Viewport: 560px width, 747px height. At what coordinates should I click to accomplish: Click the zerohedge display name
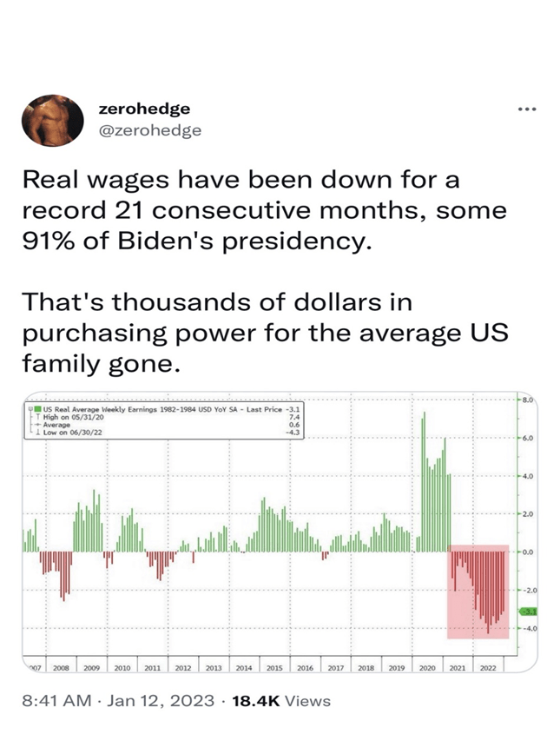click(x=145, y=109)
